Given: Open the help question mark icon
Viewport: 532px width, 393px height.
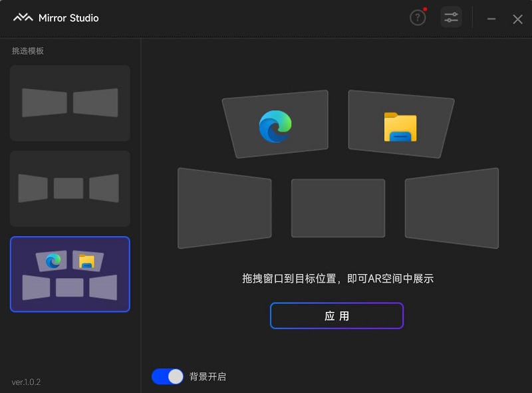Looking at the screenshot, I should click(x=417, y=18).
